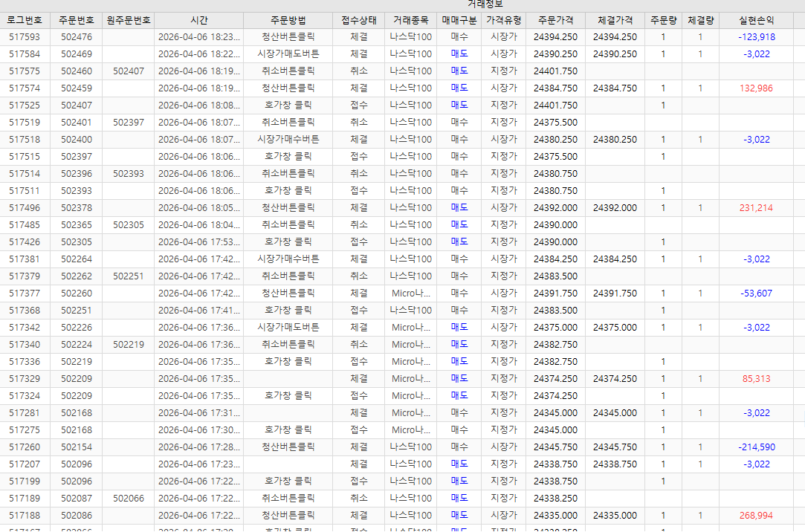This screenshot has width=805, height=532.
Task: Sort by the 로그번호 column header
Action: [x=25, y=21]
